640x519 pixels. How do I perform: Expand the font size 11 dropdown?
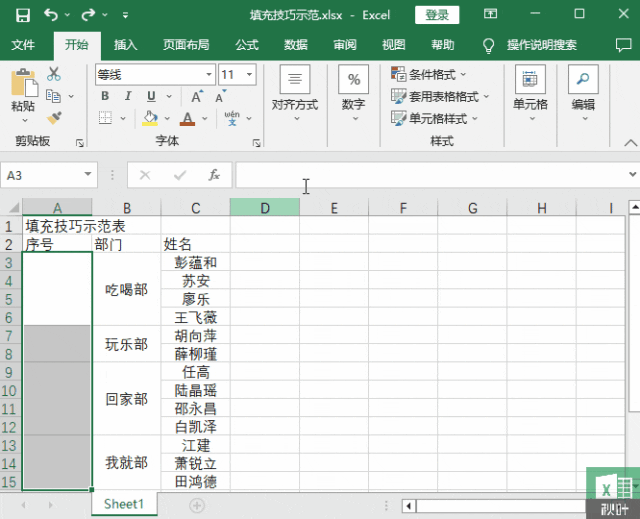pyautogui.click(x=249, y=75)
